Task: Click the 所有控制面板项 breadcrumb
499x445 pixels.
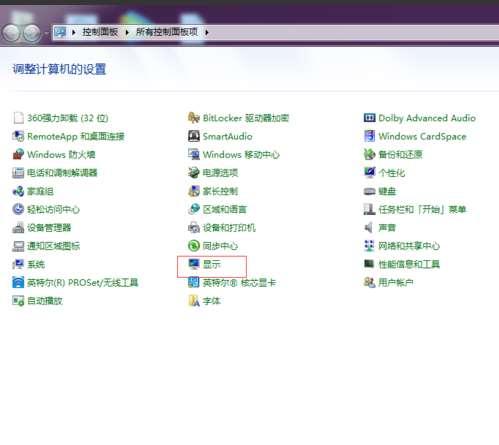Action: click(x=167, y=32)
